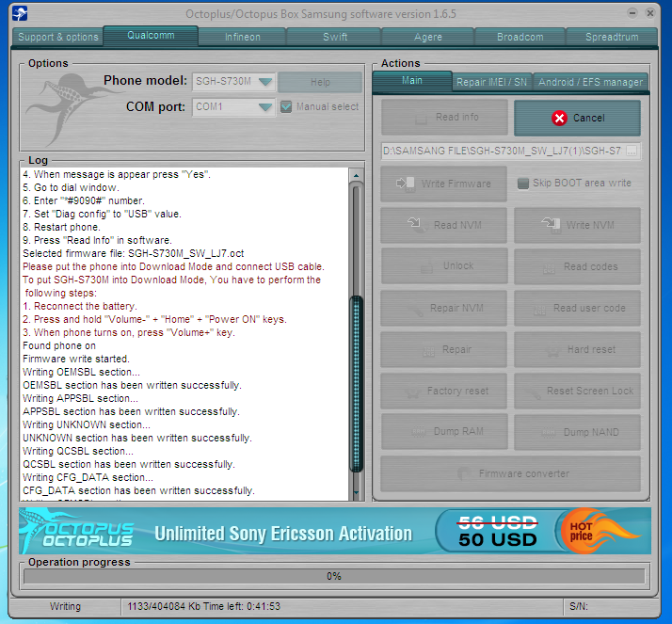Viewport: 672px width, 624px height.
Task: Click the Read user code icon
Action: pos(539,310)
